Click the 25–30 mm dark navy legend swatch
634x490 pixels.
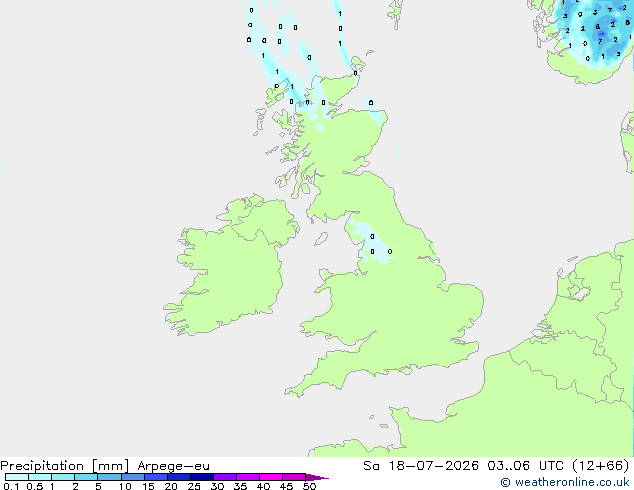201,477
